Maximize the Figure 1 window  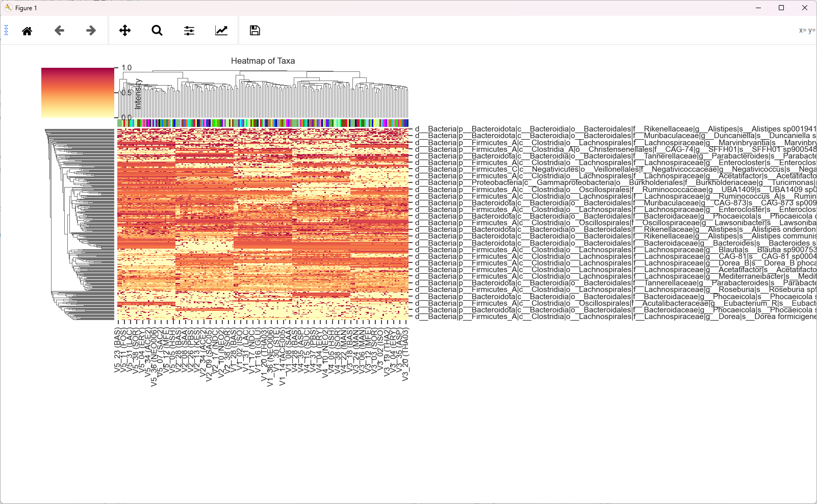click(781, 8)
